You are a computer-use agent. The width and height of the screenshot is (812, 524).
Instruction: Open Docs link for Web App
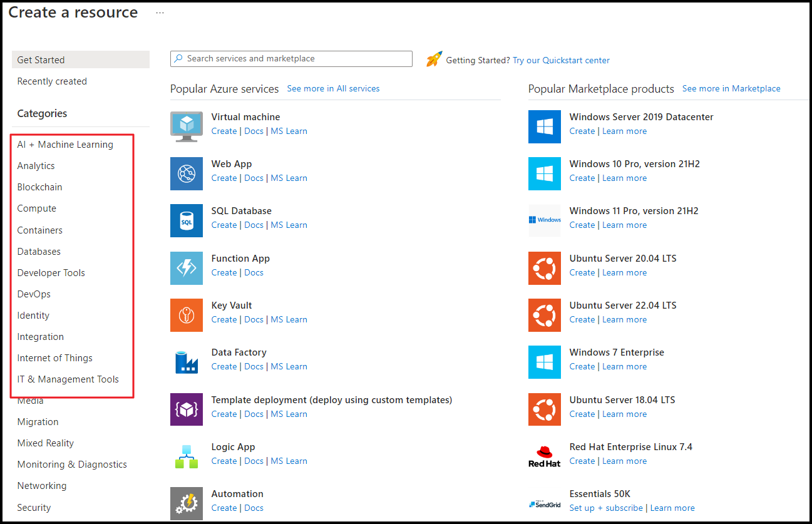[254, 178]
